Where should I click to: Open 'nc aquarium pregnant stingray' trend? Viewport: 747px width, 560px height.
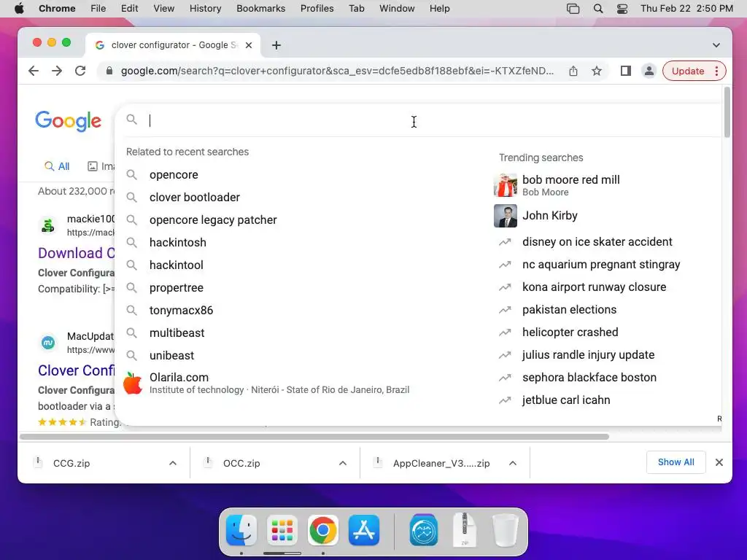(601, 264)
